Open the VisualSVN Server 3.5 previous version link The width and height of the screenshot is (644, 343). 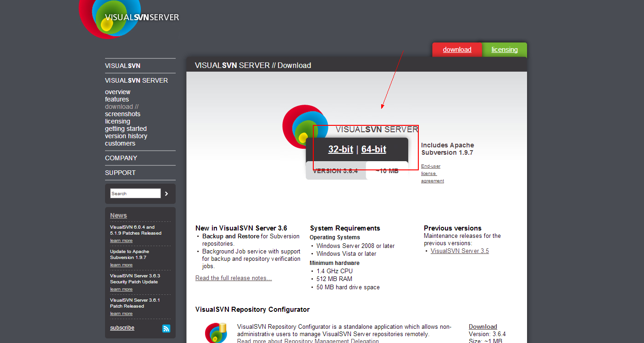pyautogui.click(x=460, y=251)
